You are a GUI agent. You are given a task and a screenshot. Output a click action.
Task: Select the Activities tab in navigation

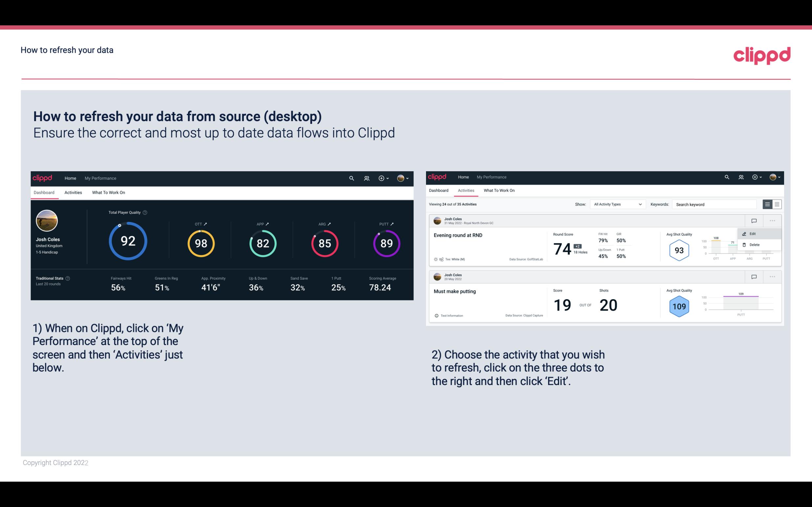pyautogui.click(x=73, y=192)
